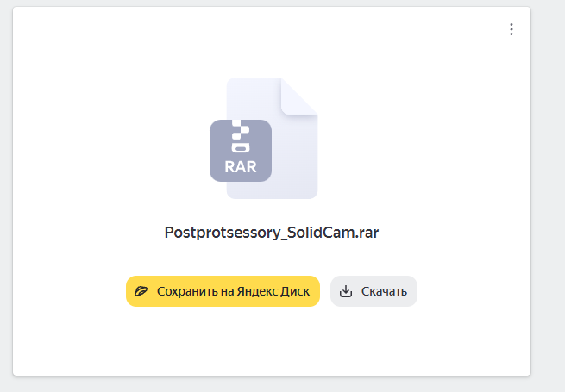Image resolution: width=565 pixels, height=392 pixels.
Task: Click the 'Postprotsessory' part of the file name
Action: (223, 233)
